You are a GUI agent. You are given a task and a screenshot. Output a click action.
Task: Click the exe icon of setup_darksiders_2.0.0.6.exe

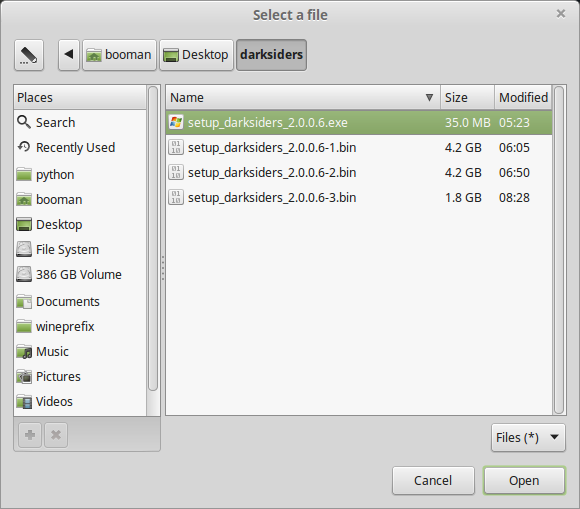tap(176, 122)
